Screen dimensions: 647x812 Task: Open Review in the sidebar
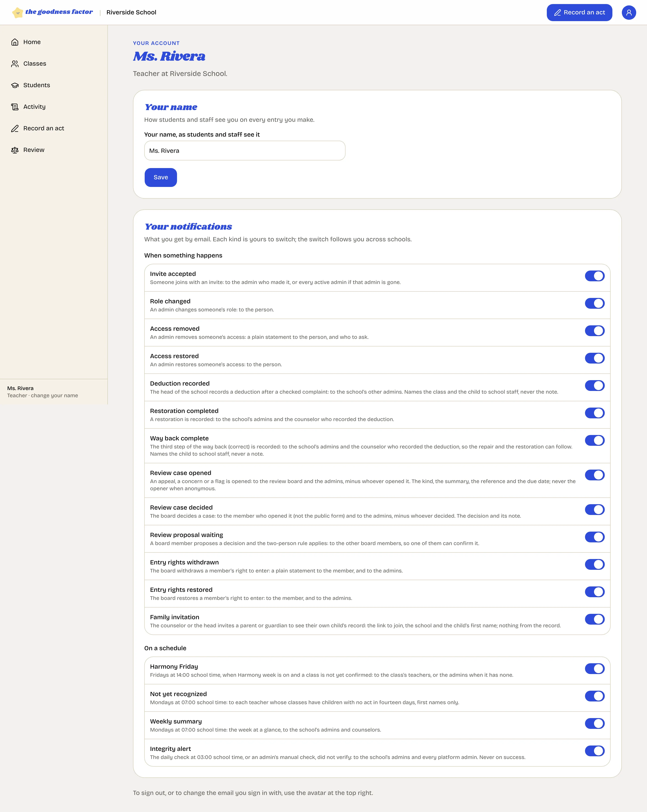54,150
